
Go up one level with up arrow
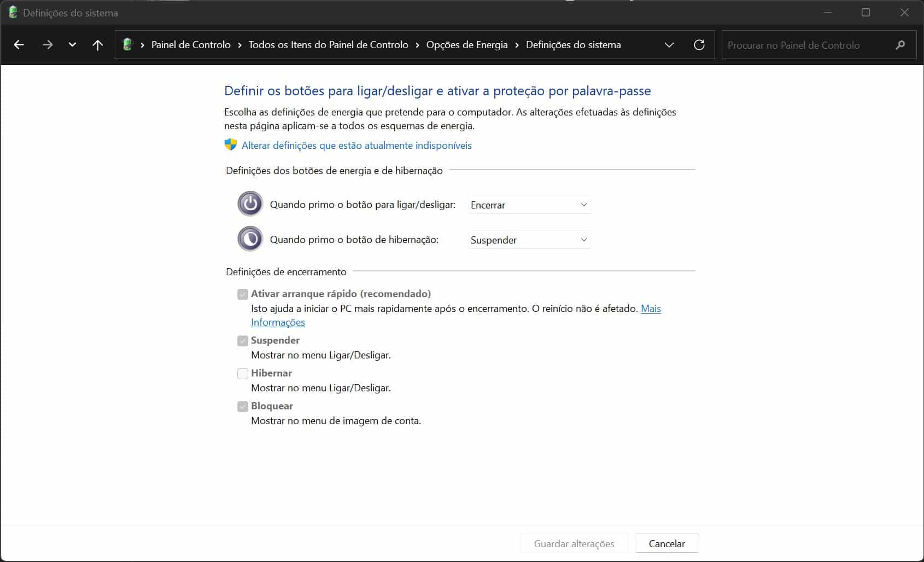tap(98, 45)
